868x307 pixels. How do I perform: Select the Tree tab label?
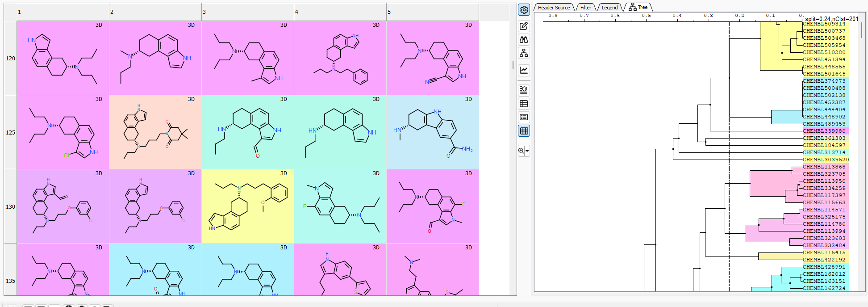643,7
